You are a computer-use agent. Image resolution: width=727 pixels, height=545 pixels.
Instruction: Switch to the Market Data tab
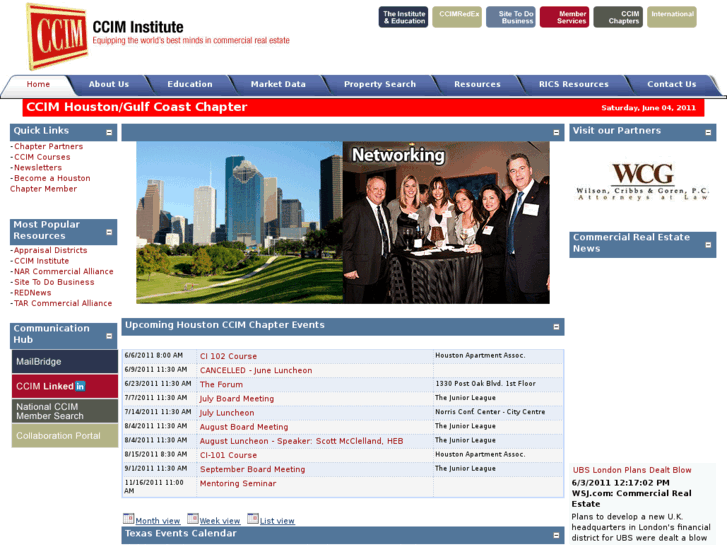pos(278,84)
